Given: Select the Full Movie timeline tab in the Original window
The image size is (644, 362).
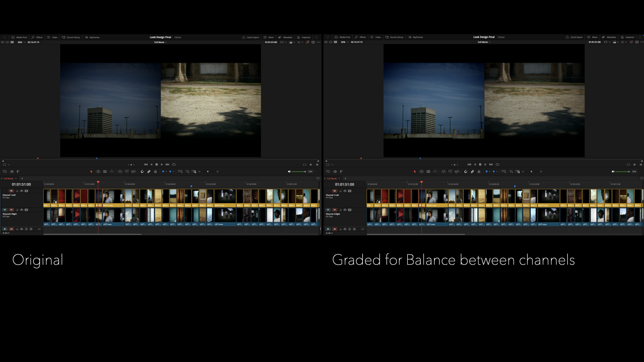Looking at the screenshot, I should (9, 179).
